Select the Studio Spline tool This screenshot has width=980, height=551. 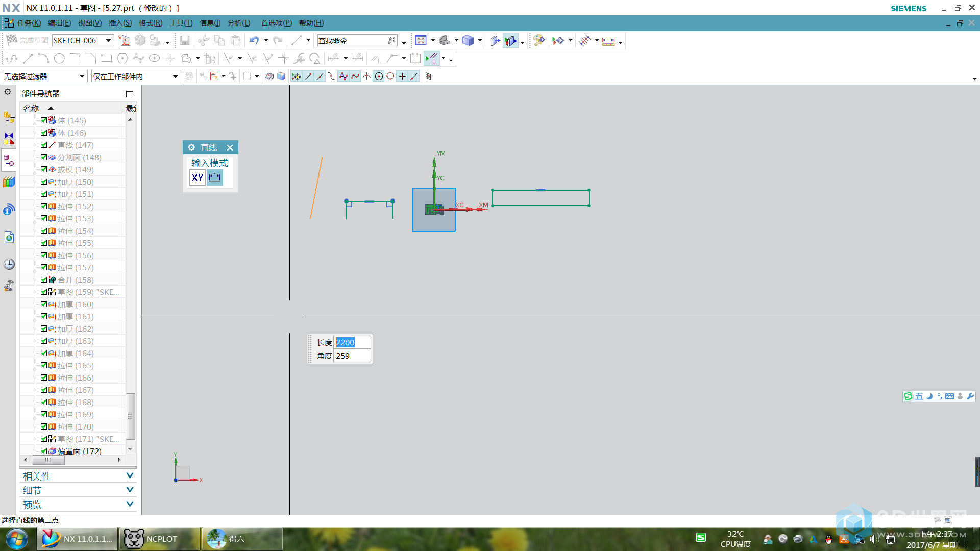coord(138,58)
